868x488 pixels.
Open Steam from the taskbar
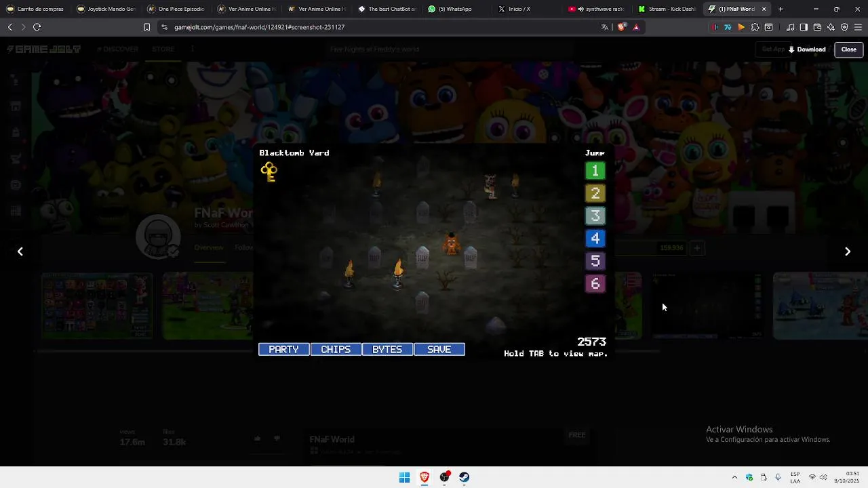point(465,477)
